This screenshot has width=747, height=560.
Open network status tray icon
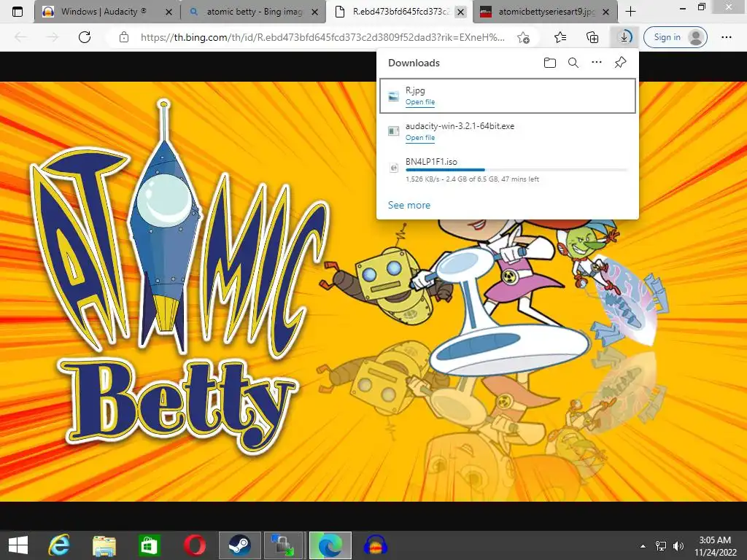tap(661, 545)
